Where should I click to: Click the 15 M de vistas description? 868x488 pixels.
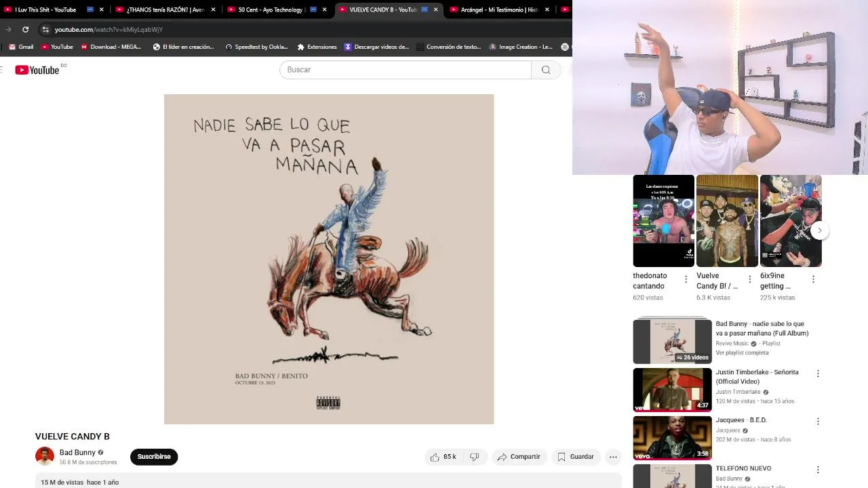pos(79,483)
